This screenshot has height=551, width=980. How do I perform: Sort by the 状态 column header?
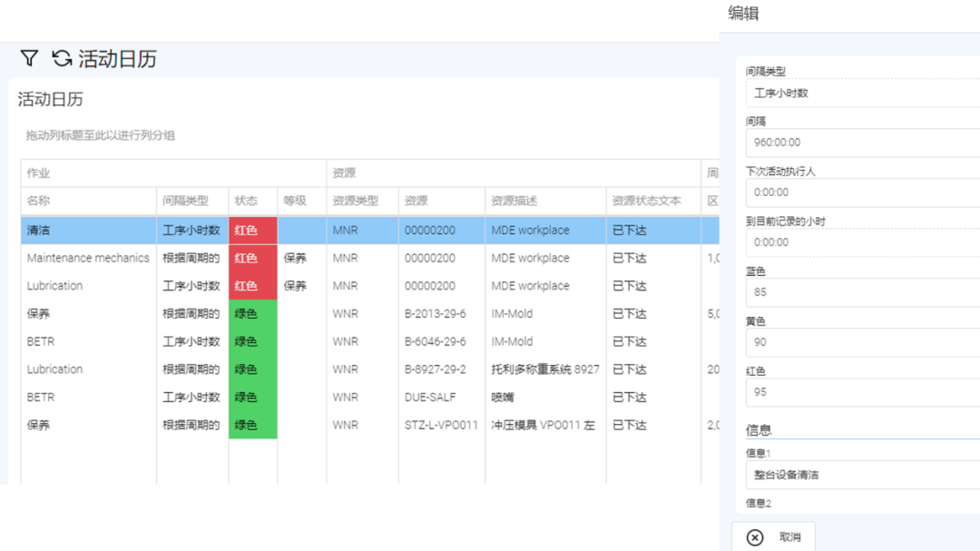click(252, 201)
